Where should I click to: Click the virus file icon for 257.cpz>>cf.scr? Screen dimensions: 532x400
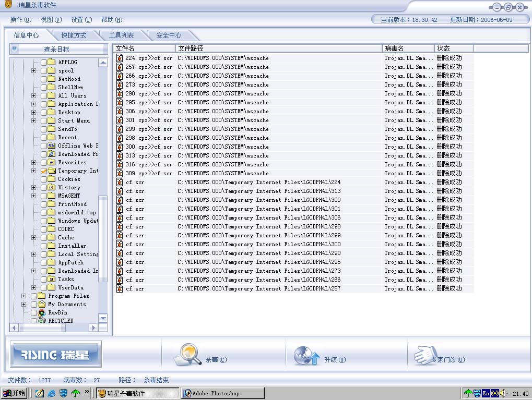(120, 67)
